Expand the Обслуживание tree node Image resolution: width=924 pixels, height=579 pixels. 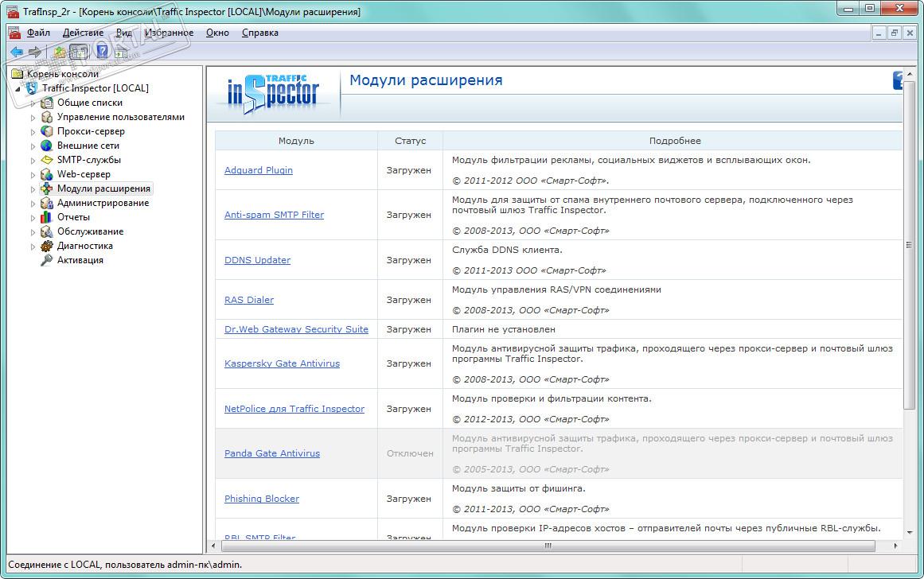coord(33,232)
